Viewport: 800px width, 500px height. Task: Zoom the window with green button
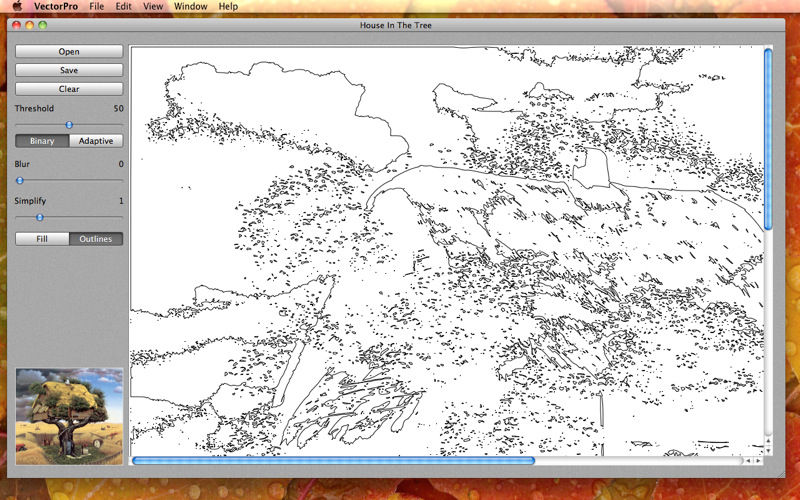pyautogui.click(x=43, y=25)
